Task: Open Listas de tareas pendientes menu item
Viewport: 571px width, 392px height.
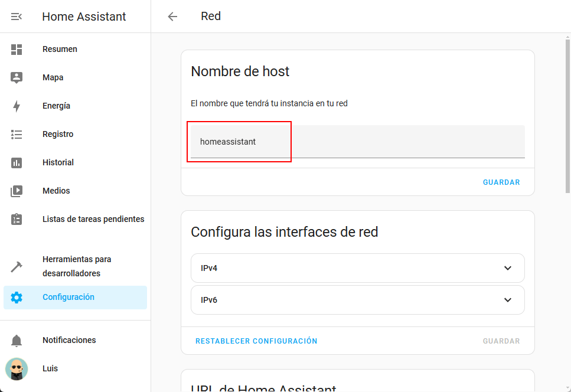Action: pos(93,220)
